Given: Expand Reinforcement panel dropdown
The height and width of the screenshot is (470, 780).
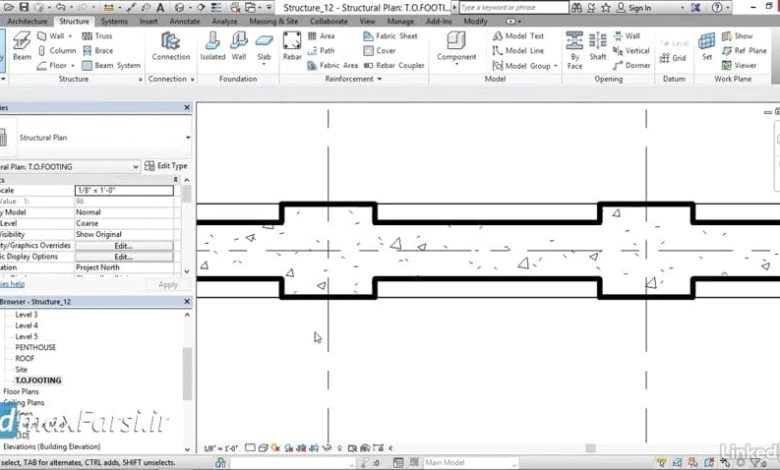Looking at the screenshot, I should [380, 79].
